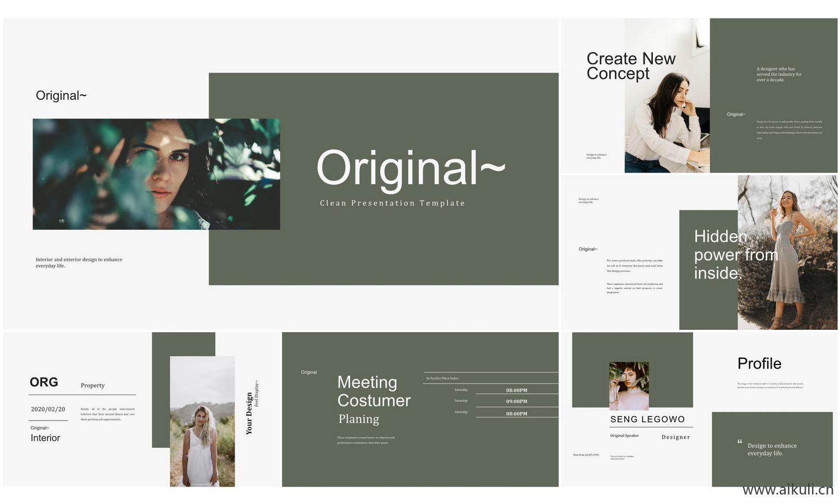Select the Property label beside ORG
The width and height of the screenshot is (840, 504).
(92, 385)
